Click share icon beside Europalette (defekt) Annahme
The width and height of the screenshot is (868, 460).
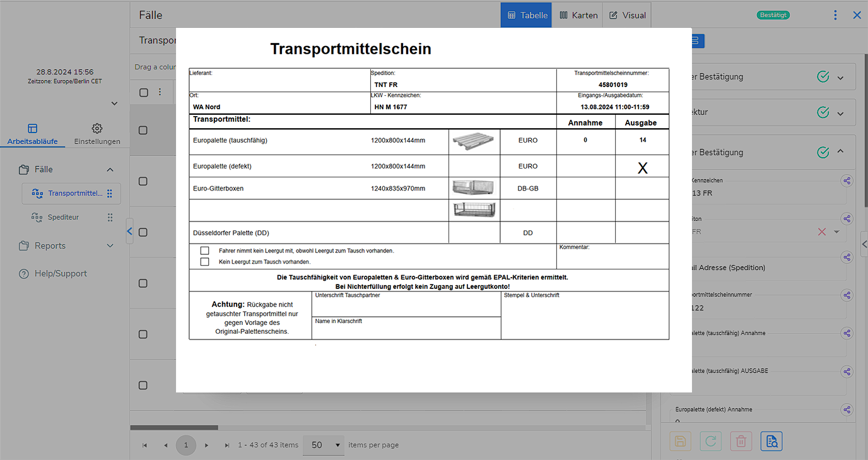pyautogui.click(x=847, y=410)
